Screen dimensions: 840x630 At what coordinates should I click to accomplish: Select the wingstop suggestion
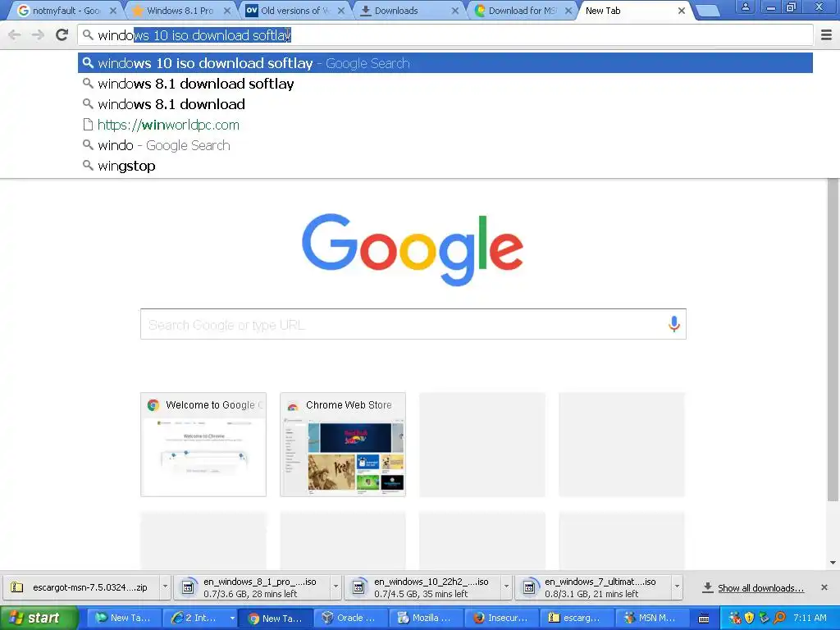pyautogui.click(x=445, y=166)
